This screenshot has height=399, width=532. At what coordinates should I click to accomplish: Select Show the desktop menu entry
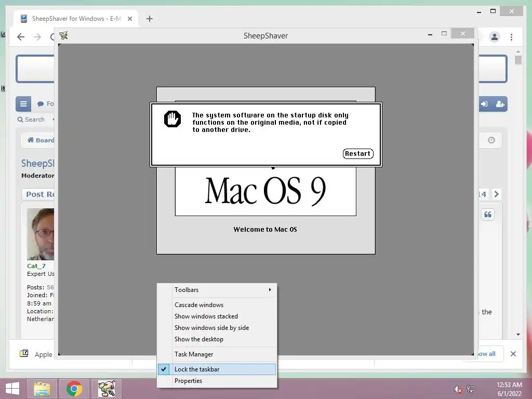point(217,339)
